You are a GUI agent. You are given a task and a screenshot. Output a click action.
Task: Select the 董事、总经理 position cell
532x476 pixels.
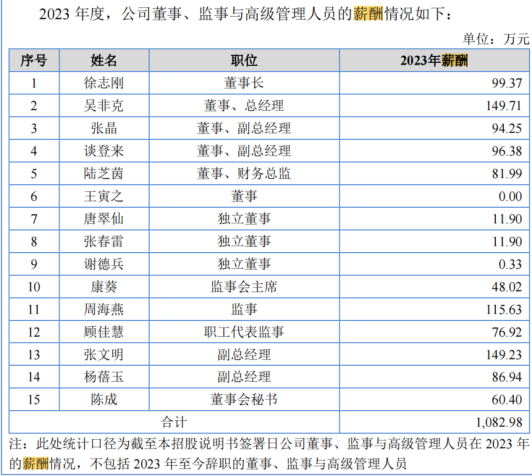pyautogui.click(x=244, y=106)
